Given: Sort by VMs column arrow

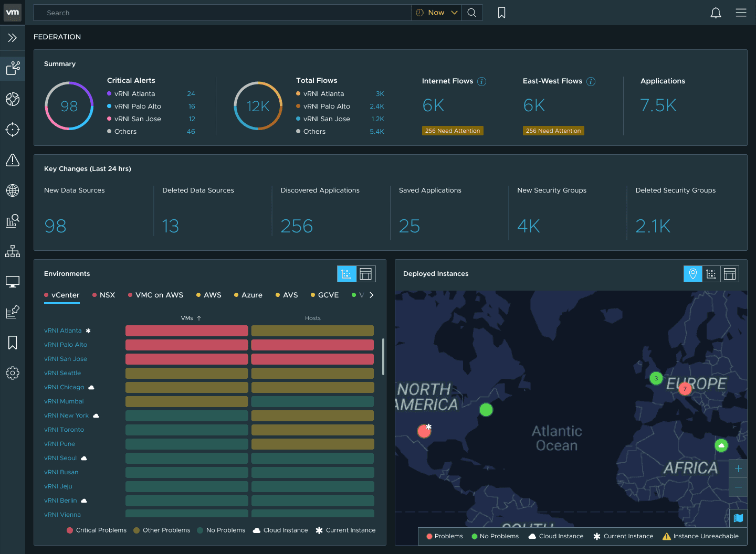Looking at the screenshot, I should coord(199,318).
